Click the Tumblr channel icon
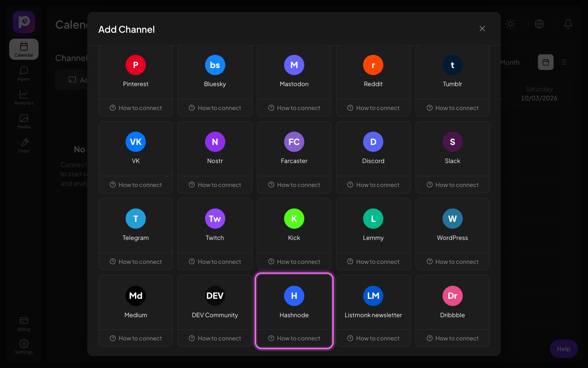Screen dimensions: 588x368 (x=452, y=65)
